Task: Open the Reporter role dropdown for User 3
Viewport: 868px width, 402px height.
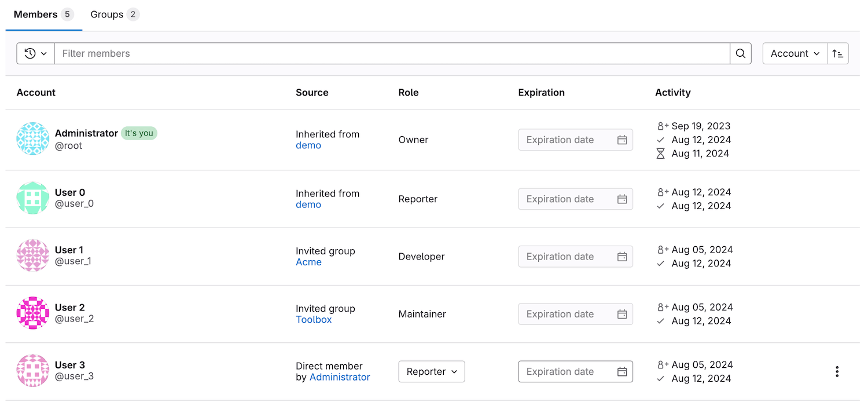Action: (x=431, y=371)
